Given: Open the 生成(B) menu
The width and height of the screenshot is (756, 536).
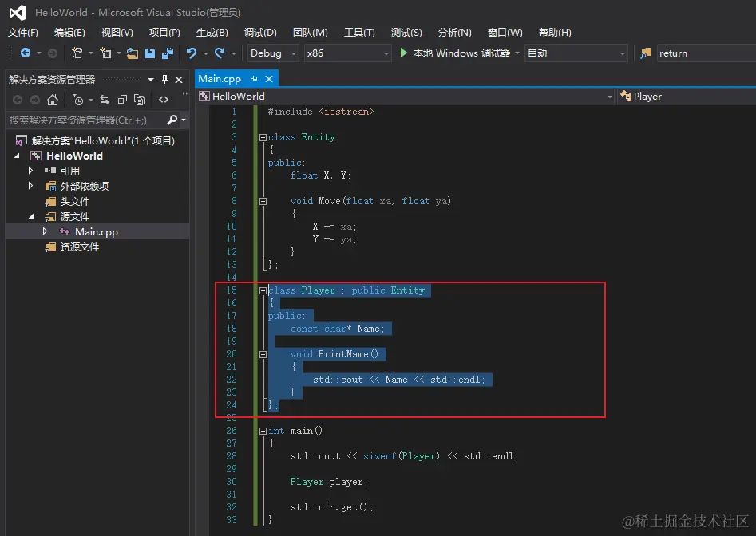Looking at the screenshot, I should (x=212, y=32).
